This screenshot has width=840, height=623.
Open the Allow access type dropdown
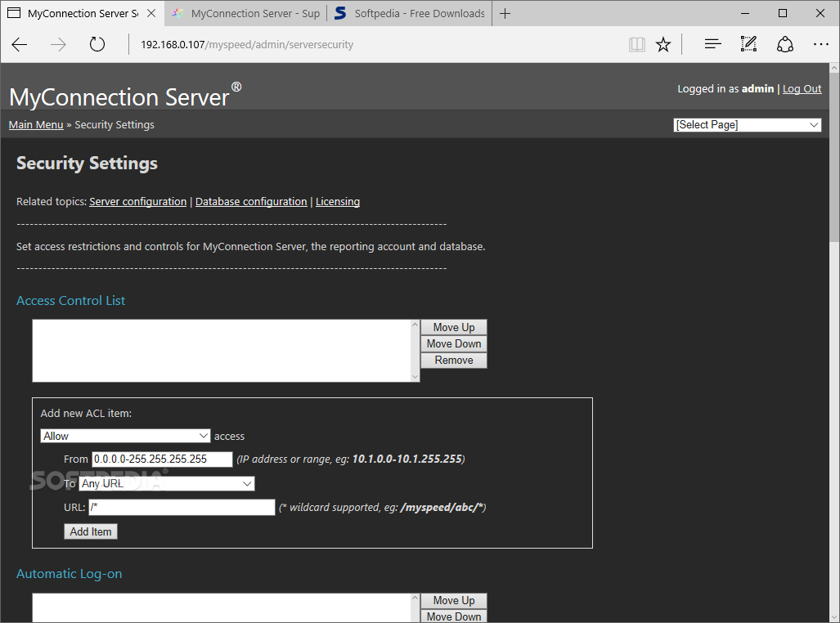click(125, 436)
